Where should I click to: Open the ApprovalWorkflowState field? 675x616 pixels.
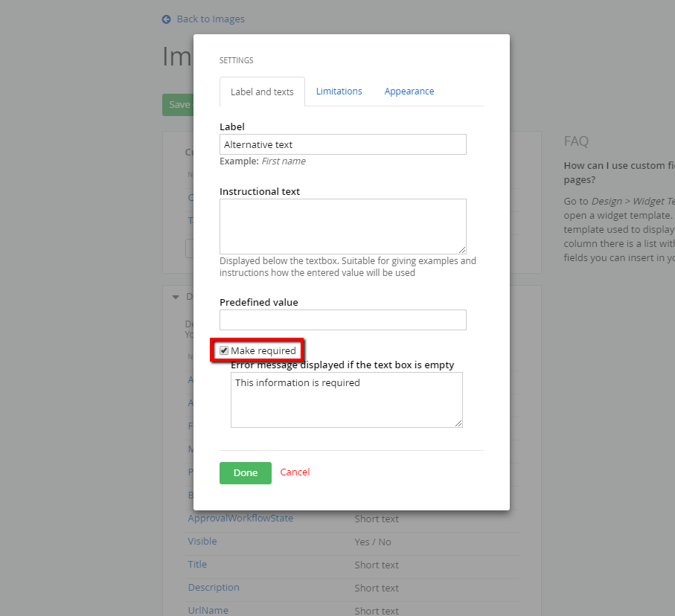(240, 518)
